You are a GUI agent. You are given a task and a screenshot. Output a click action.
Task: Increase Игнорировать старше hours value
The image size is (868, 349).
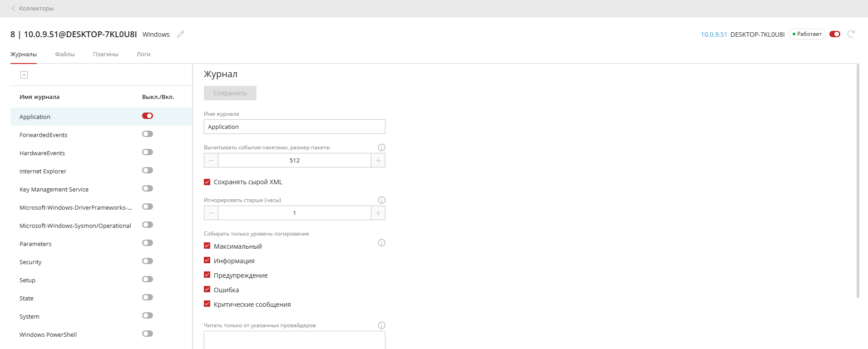[x=378, y=213]
